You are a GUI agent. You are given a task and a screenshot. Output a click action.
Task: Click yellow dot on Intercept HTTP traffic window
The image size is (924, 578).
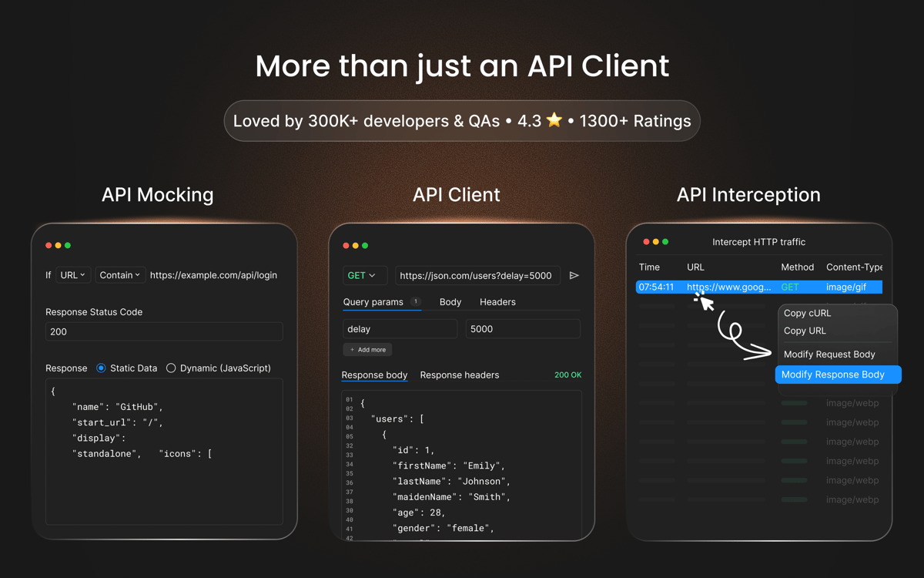[656, 242]
